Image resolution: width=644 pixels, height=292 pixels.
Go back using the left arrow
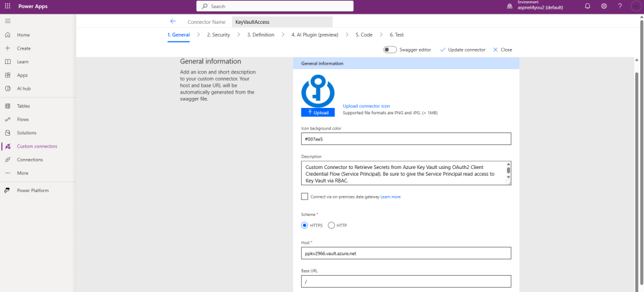click(173, 21)
